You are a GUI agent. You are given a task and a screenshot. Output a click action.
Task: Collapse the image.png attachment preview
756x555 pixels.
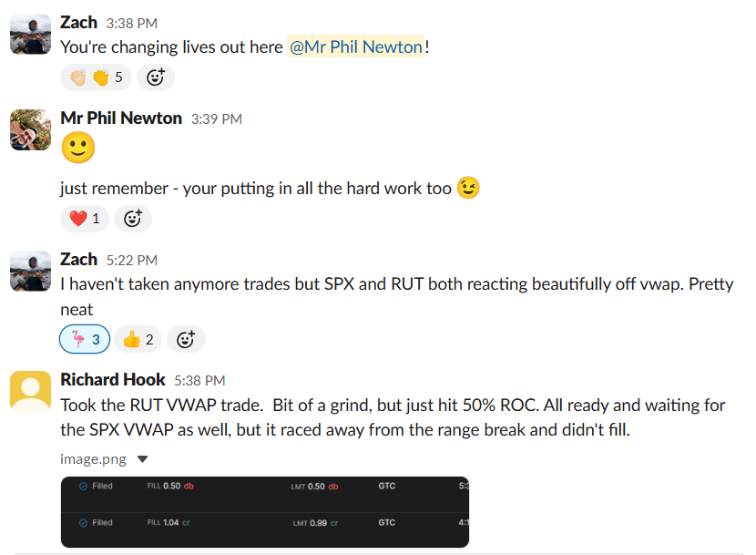point(141,459)
